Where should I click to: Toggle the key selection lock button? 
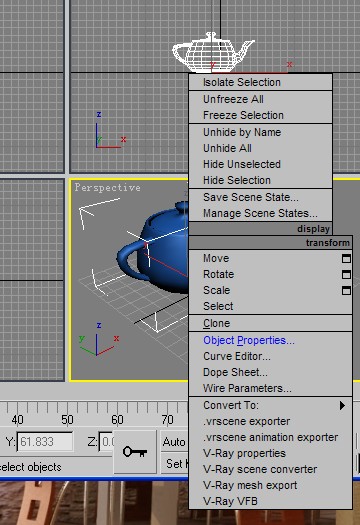tap(135, 452)
